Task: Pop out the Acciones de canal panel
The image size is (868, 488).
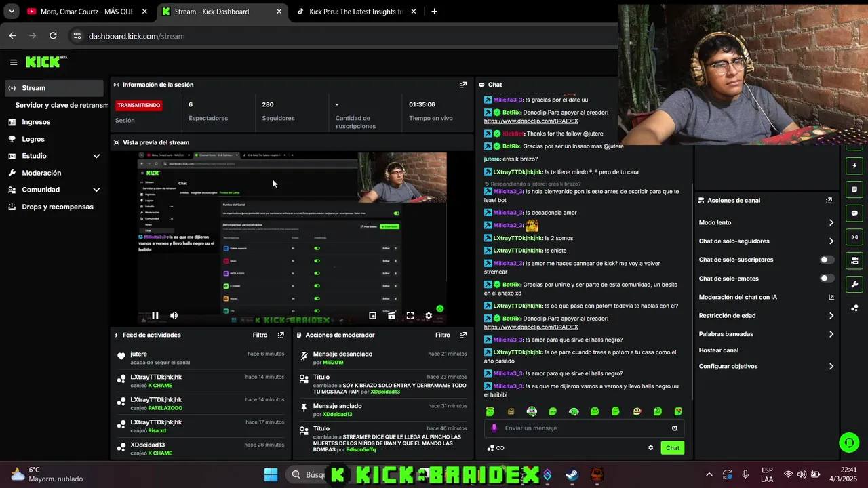Action: click(829, 201)
